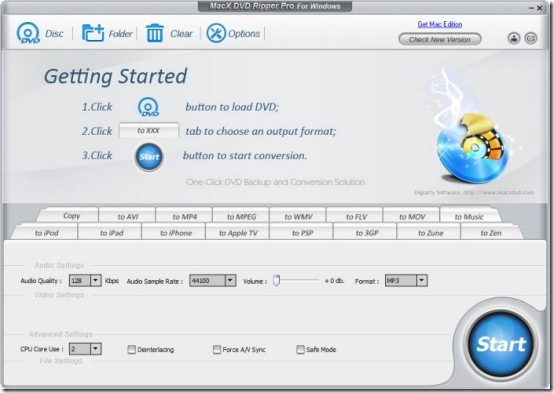Click the DVD icon in the Getting Started steps
Screen dimensions: 554x393
(x=148, y=107)
